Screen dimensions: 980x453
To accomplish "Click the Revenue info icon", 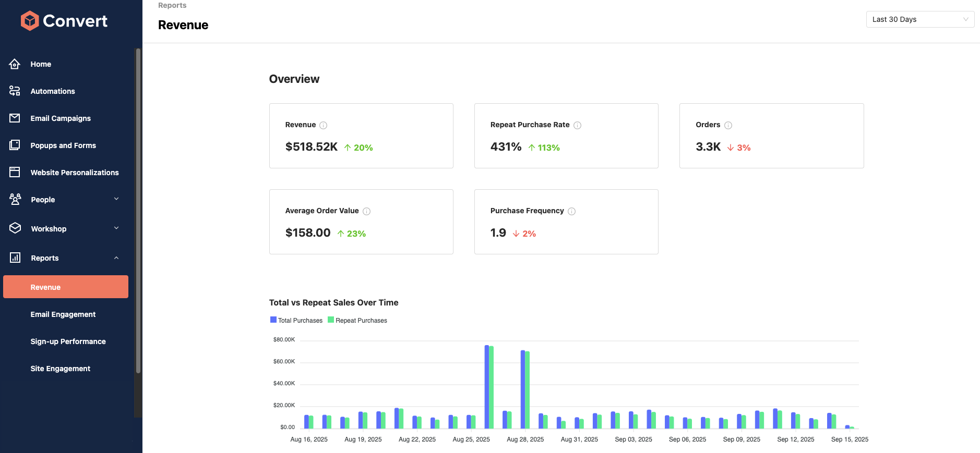I will click(x=324, y=125).
